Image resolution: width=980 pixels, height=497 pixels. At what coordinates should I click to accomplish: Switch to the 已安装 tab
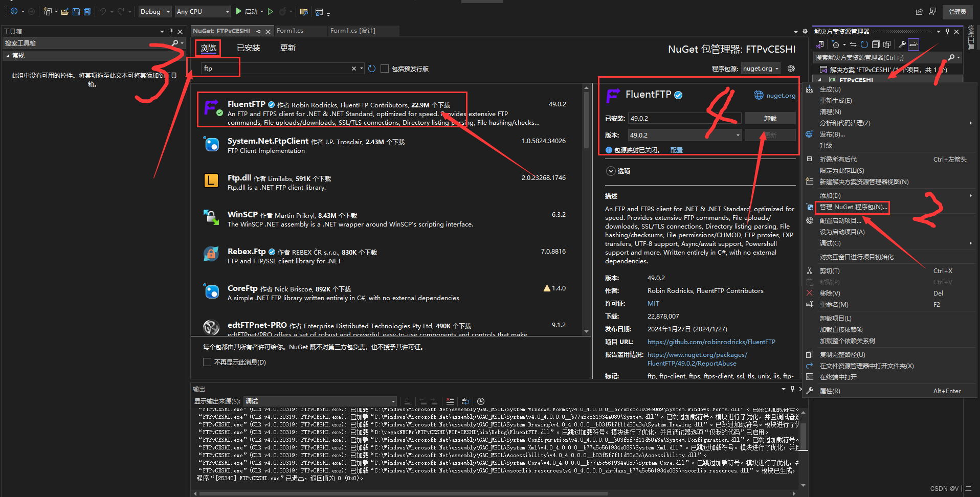tap(248, 48)
